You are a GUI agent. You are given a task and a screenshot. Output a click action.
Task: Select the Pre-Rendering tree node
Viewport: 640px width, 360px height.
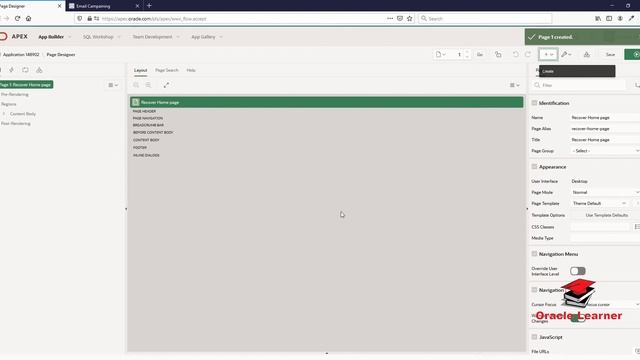pos(15,94)
